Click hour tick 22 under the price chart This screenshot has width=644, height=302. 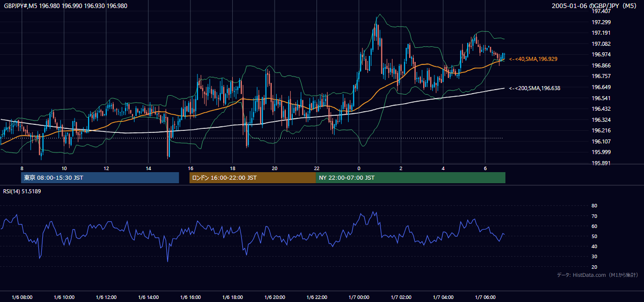[x=316, y=168]
